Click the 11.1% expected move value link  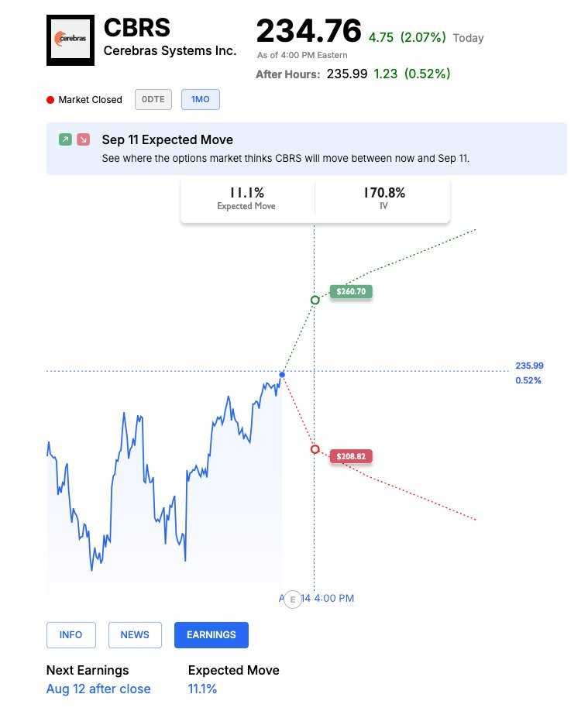(202, 689)
